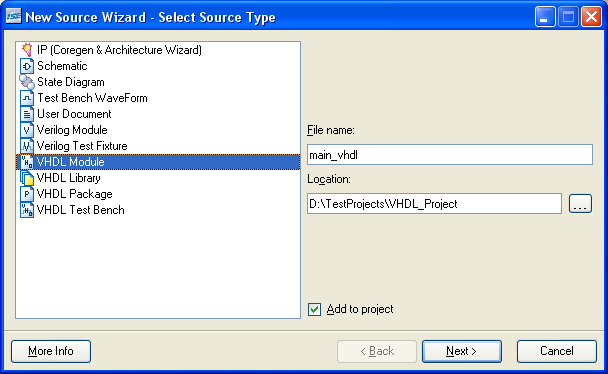
Task: Choose the State Diagram icon
Action: click(27, 82)
